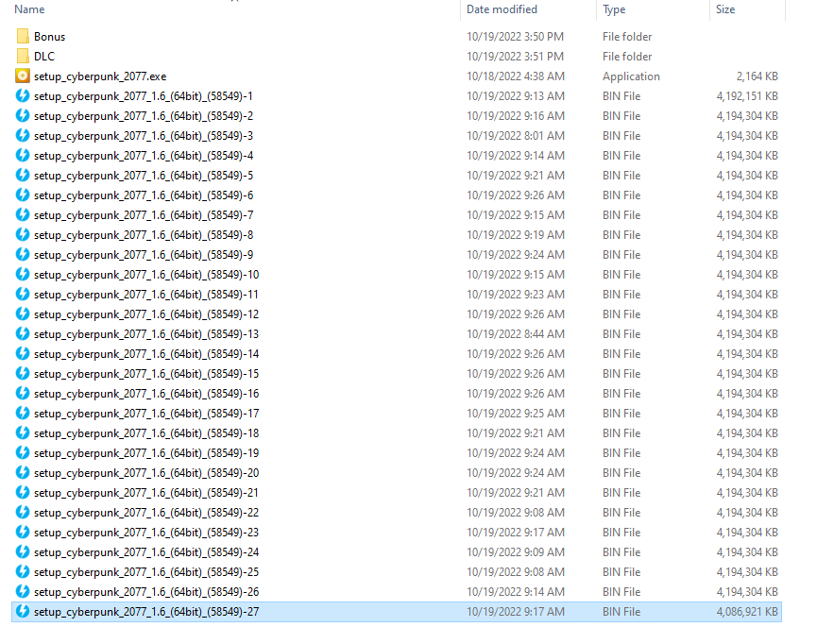Sort files by the Name column header
Image resolution: width=834 pixels, height=644 pixels.
click(x=29, y=9)
